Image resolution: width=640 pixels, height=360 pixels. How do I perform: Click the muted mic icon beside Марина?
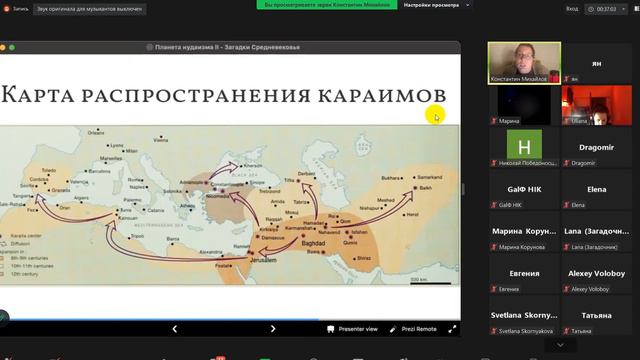point(494,121)
